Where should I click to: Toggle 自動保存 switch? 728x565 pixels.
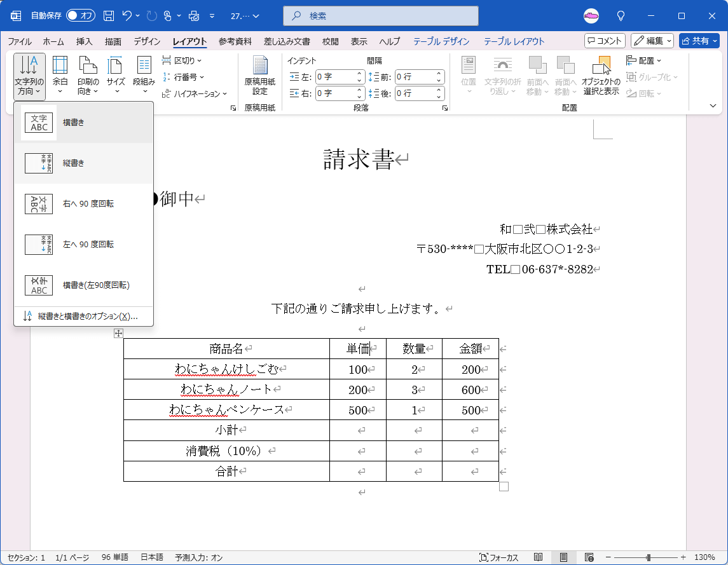pyautogui.click(x=80, y=16)
